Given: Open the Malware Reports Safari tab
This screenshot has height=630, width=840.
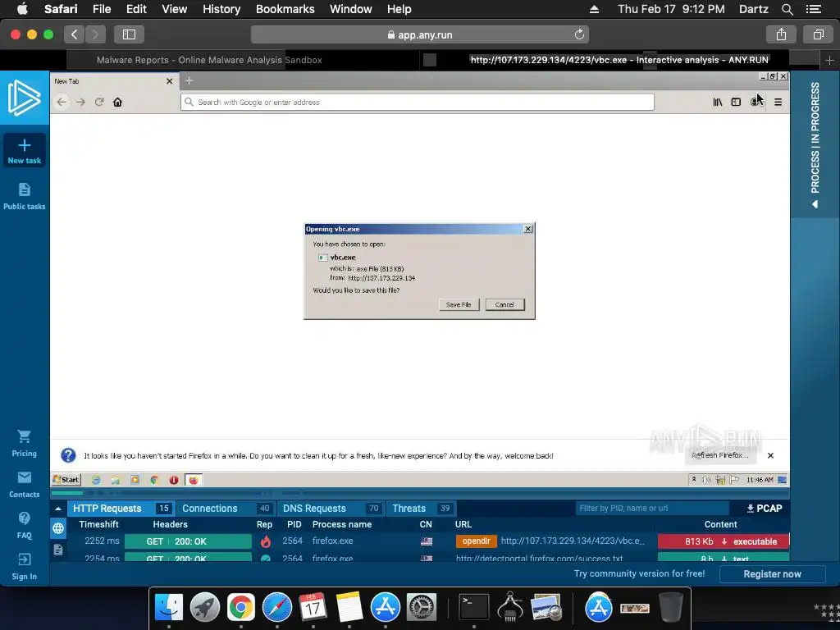Looking at the screenshot, I should (x=209, y=60).
